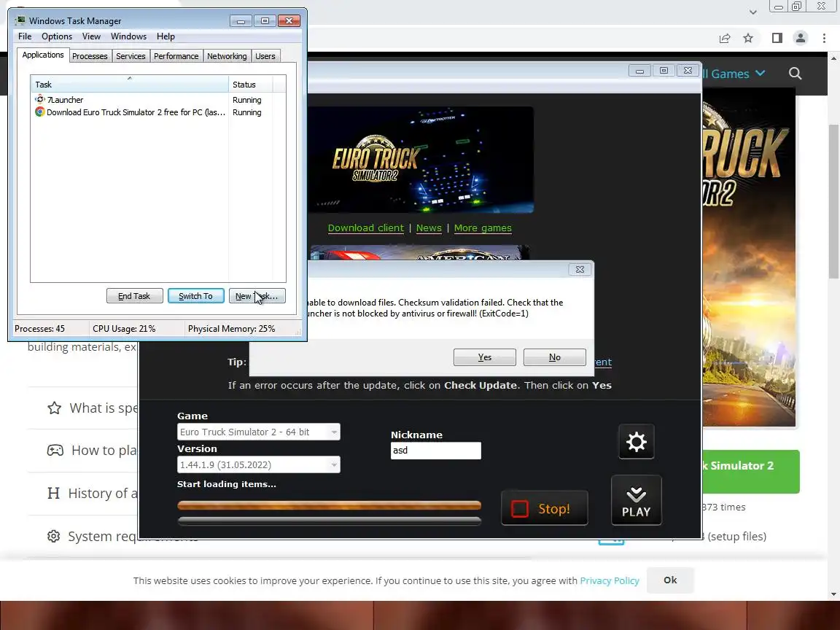Select the Applications tab

coord(43,55)
